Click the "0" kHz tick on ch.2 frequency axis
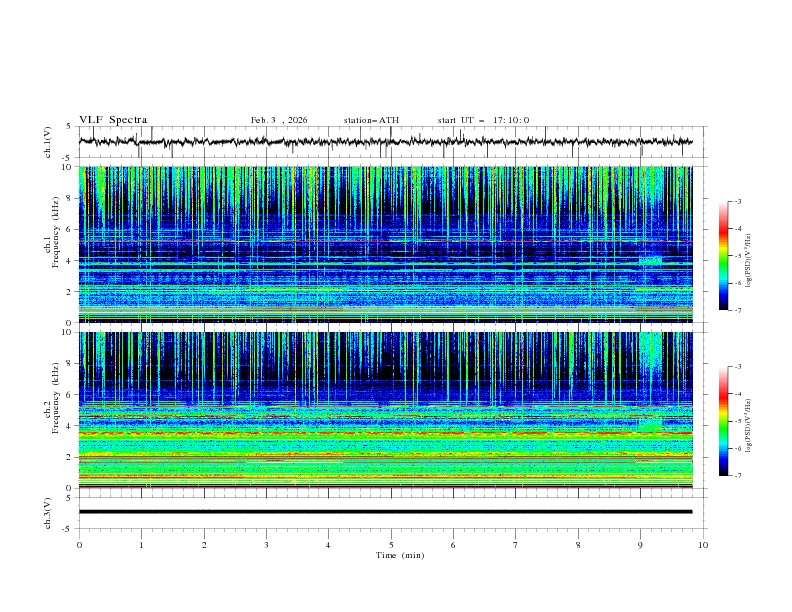 pos(70,488)
